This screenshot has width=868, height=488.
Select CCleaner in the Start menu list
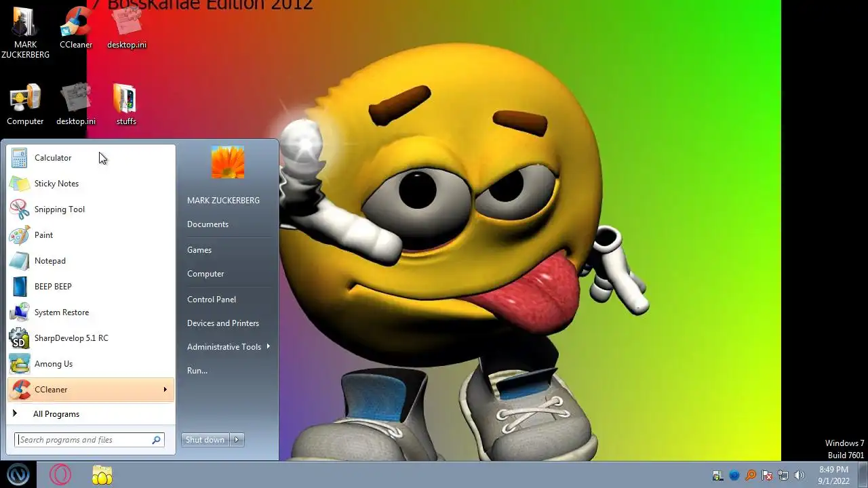(91, 390)
